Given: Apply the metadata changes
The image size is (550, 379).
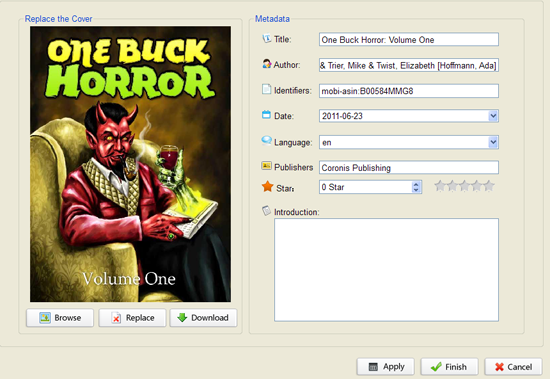Looking at the screenshot, I should pos(385,367).
